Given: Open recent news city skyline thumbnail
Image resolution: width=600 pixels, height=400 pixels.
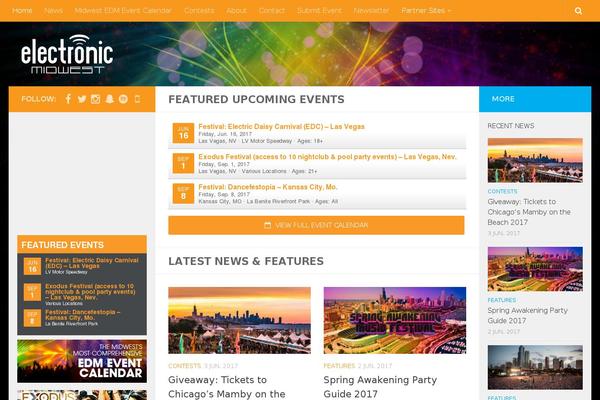Looking at the screenshot, I should click(x=535, y=367).
